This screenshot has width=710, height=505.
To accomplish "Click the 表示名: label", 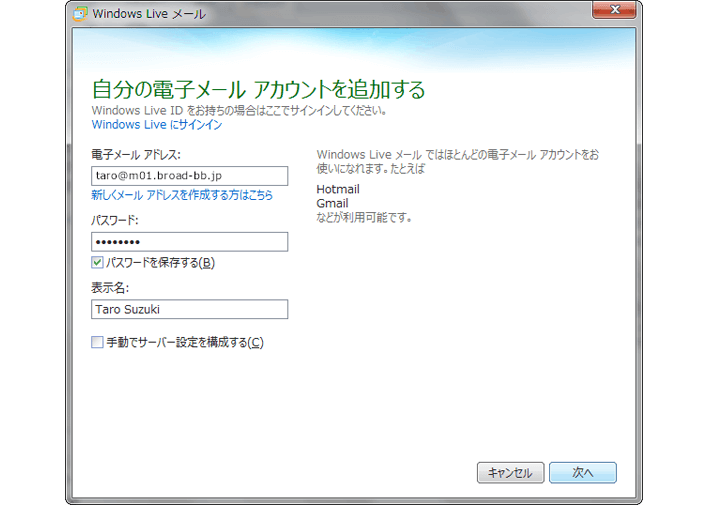I will 107,288.
